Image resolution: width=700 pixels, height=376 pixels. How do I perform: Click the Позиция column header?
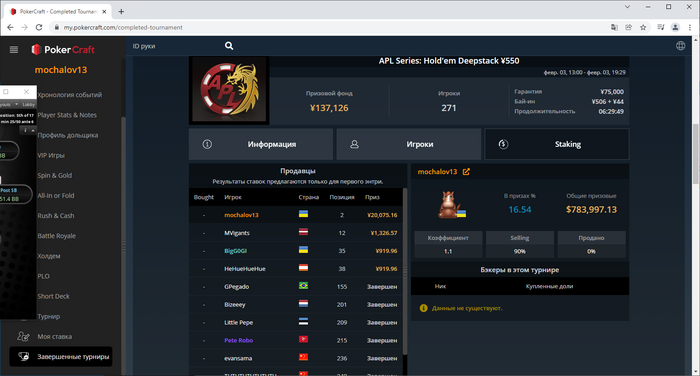pyautogui.click(x=342, y=197)
